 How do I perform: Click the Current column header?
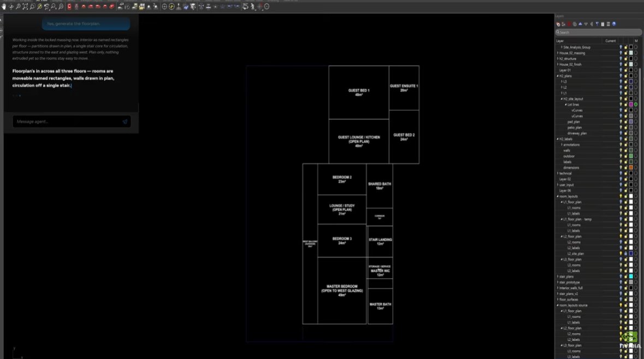click(610, 40)
